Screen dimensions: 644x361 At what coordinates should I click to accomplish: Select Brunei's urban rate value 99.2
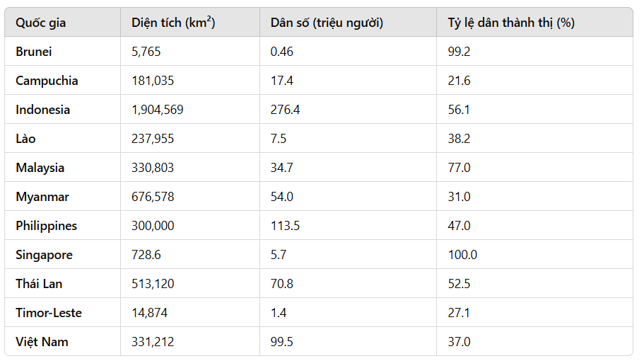(459, 52)
